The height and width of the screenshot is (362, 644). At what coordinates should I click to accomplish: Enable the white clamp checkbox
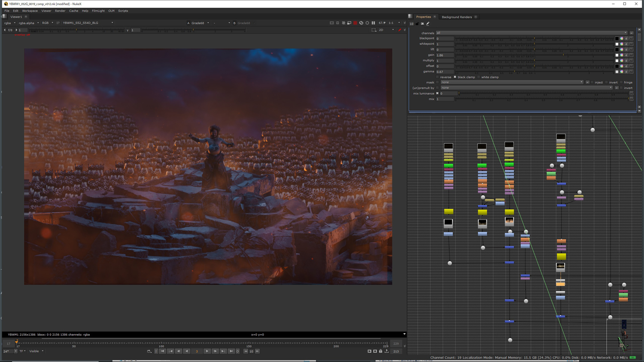(479, 77)
